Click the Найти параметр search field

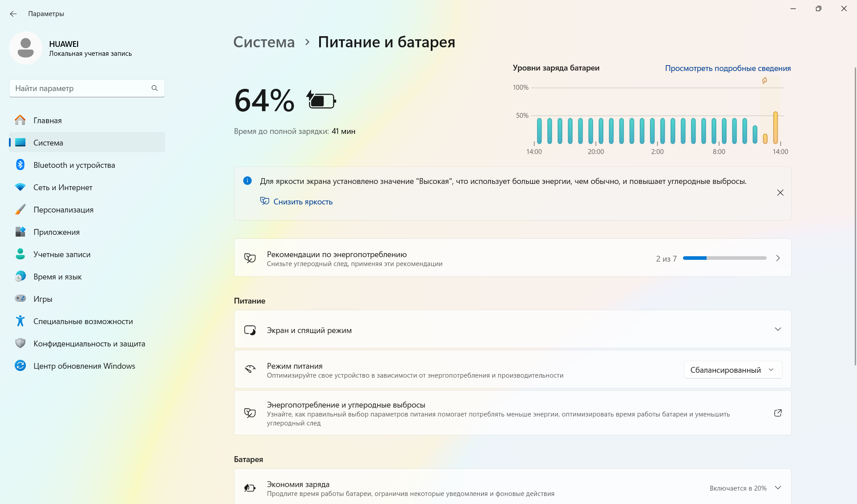point(87,88)
